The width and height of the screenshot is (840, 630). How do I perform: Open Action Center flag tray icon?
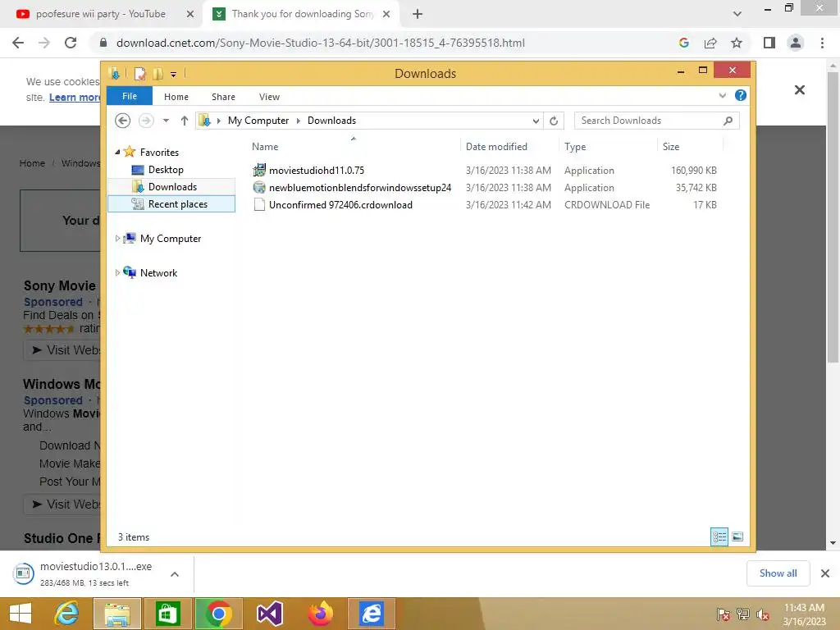click(724, 614)
